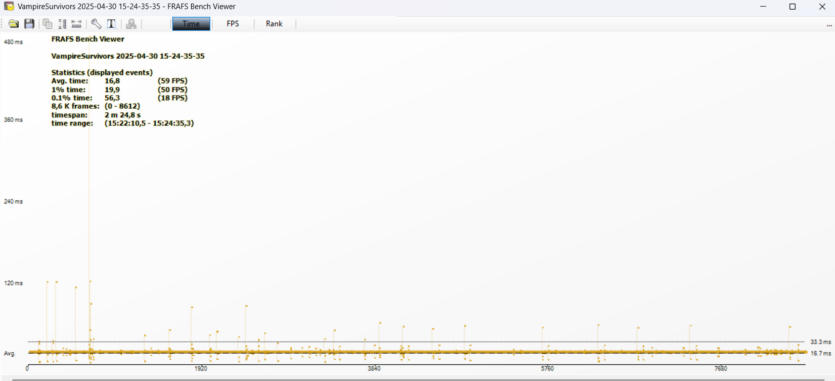Click the horizontal scale icon
Image resolution: width=835 pixels, height=381 pixels.
(x=76, y=23)
